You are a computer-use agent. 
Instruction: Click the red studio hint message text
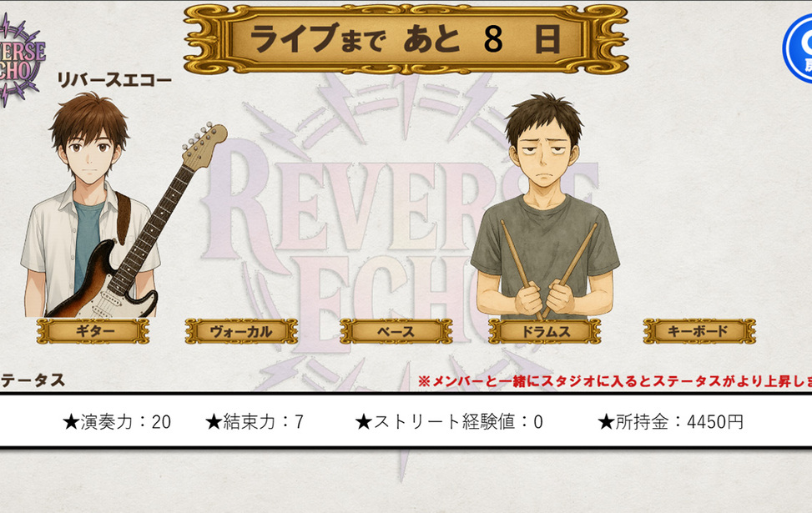pyautogui.click(x=615, y=381)
